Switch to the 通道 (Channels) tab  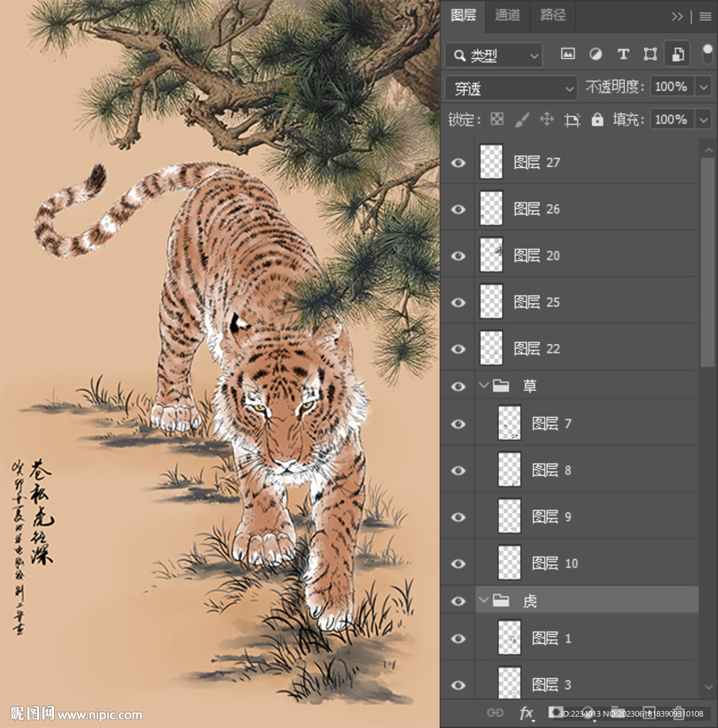508,16
